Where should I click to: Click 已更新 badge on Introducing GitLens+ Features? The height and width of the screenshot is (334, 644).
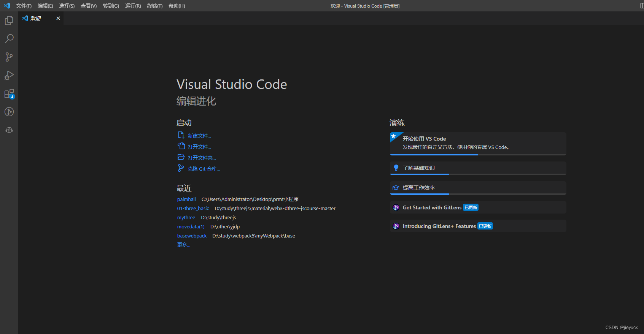coord(485,226)
